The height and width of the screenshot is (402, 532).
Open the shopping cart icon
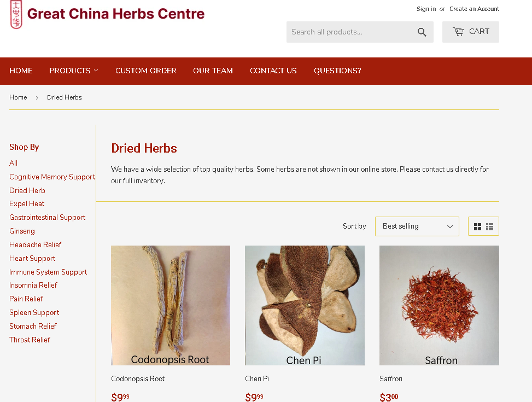458,32
